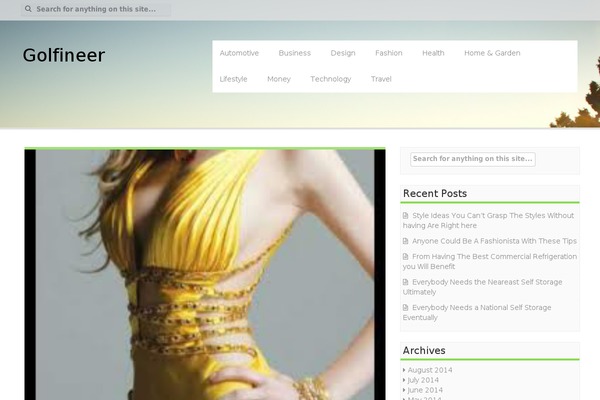Click document icon beside 'National Self Storage' post

tap(406, 308)
